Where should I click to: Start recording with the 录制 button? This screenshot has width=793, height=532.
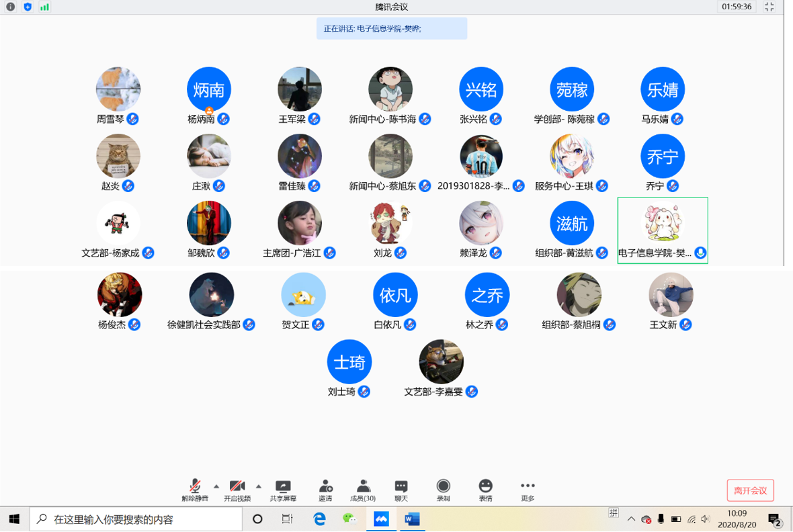pos(443,490)
